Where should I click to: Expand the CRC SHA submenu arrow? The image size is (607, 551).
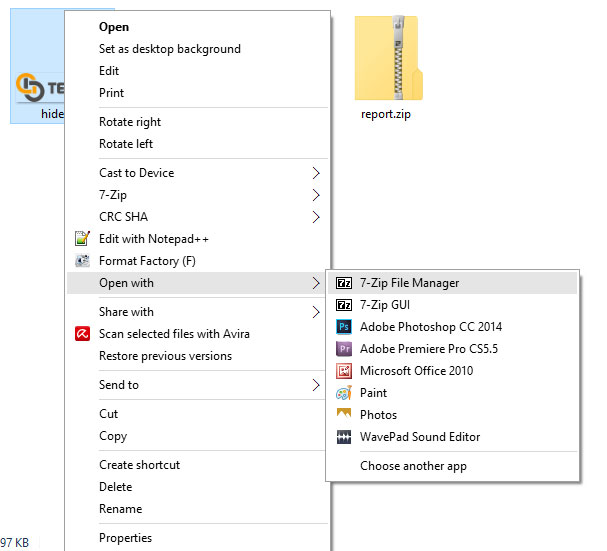click(316, 217)
